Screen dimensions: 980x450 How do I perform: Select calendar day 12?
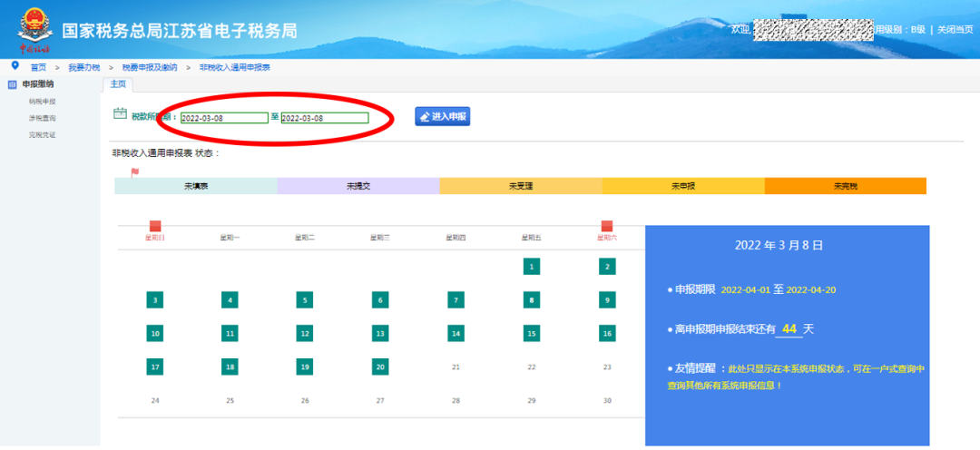point(305,334)
